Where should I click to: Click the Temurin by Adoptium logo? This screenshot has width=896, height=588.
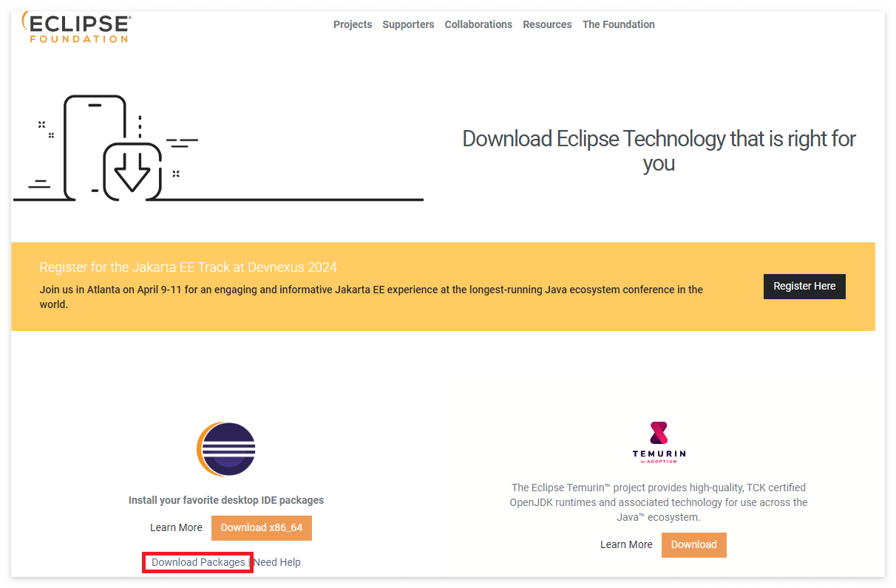coord(659,442)
